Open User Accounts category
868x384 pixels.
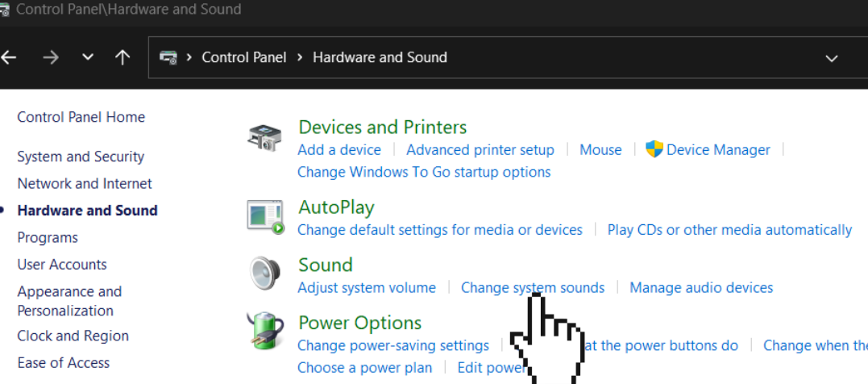pyautogui.click(x=62, y=265)
